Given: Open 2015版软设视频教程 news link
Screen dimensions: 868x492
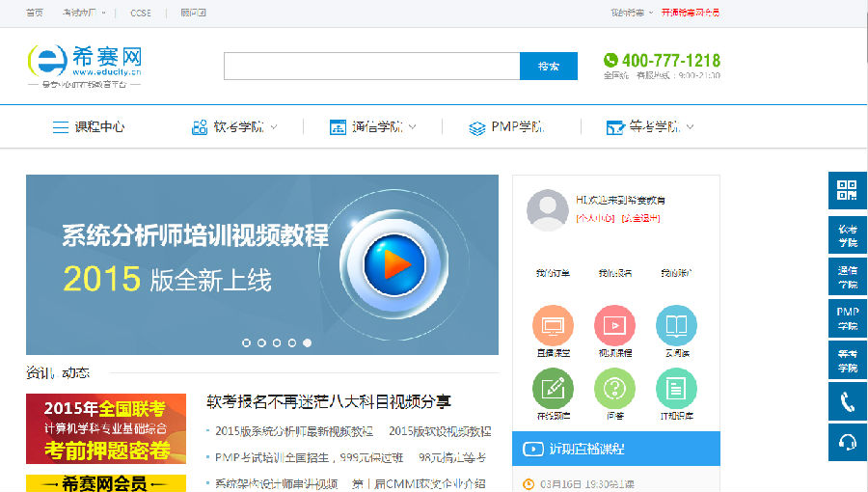Looking at the screenshot, I should [440, 431].
